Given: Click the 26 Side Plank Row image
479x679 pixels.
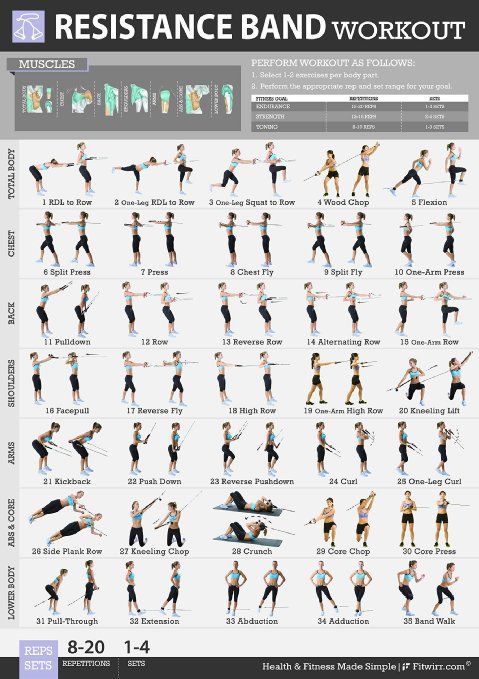Looking at the screenshot, I should point(66,518).
